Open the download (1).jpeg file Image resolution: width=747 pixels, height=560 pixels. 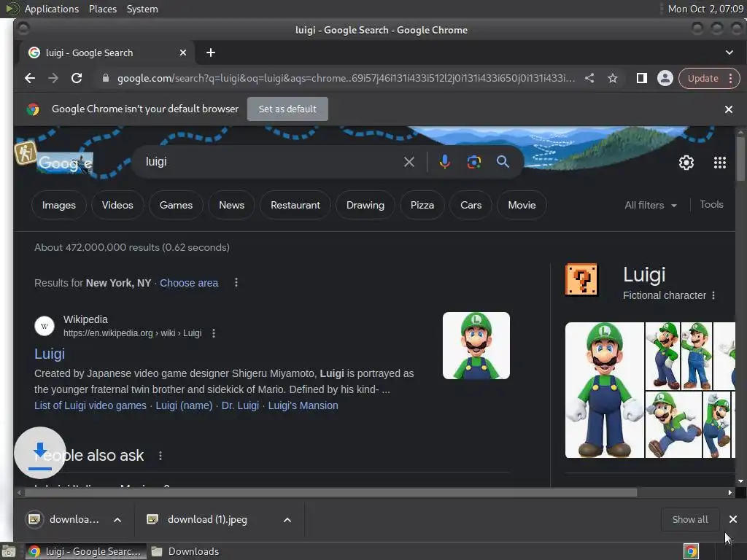click(x=207, y=519)
